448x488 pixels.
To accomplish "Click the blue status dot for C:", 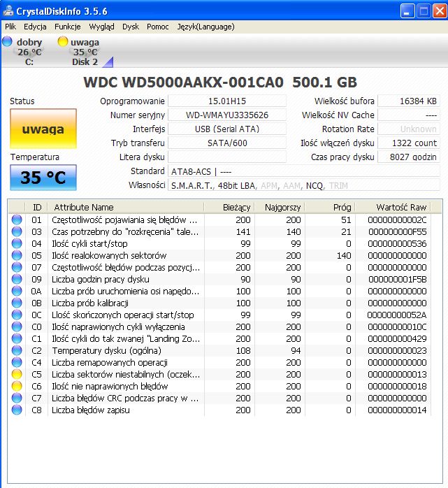I will point(7,41).
